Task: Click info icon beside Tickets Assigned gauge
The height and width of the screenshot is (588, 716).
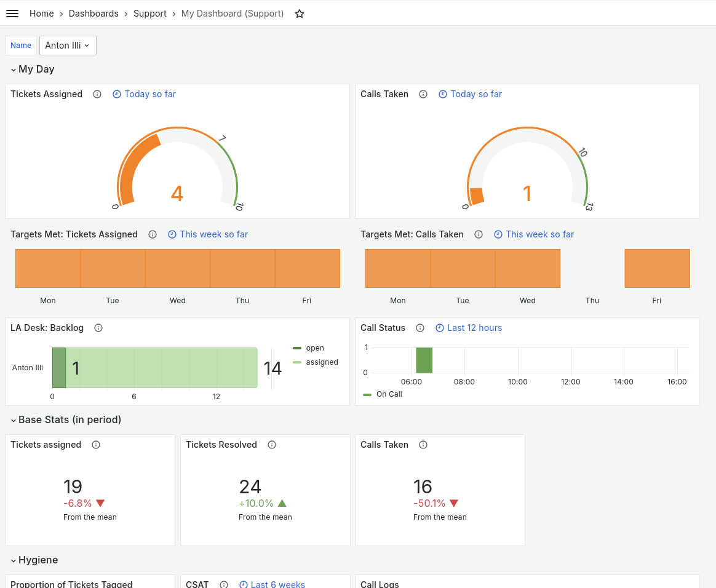Action: (97, 94)
